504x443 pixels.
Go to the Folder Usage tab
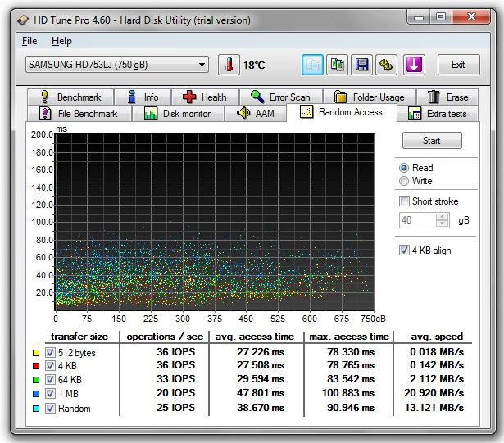(370, 97)
